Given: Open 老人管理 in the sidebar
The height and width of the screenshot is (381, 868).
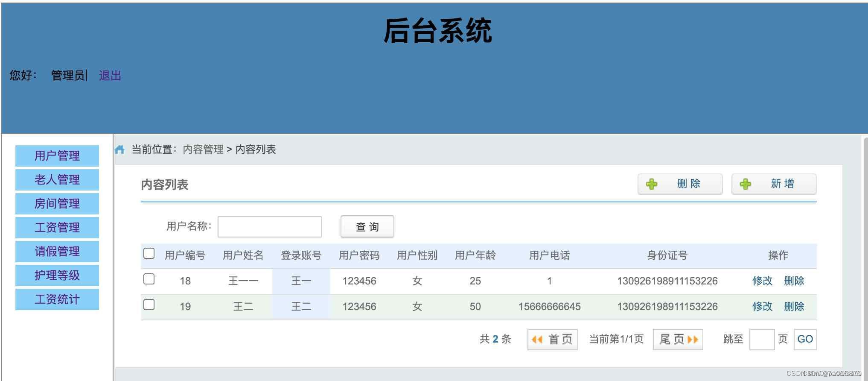Looking at the screenshot, I should [57, 180].
